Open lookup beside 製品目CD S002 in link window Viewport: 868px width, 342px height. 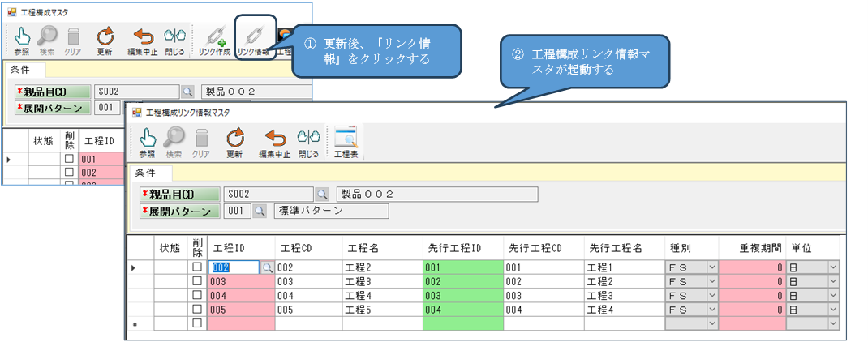point(322,195)
